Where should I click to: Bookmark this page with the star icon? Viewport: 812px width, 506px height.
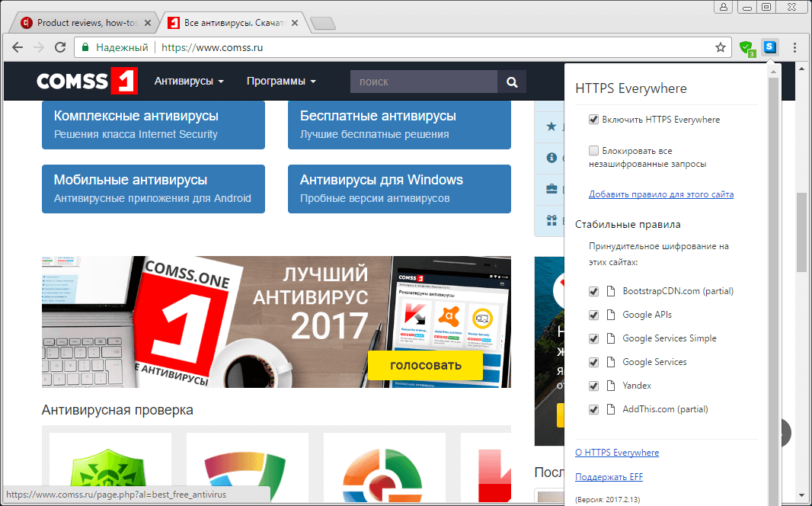(x=721, y=48)
